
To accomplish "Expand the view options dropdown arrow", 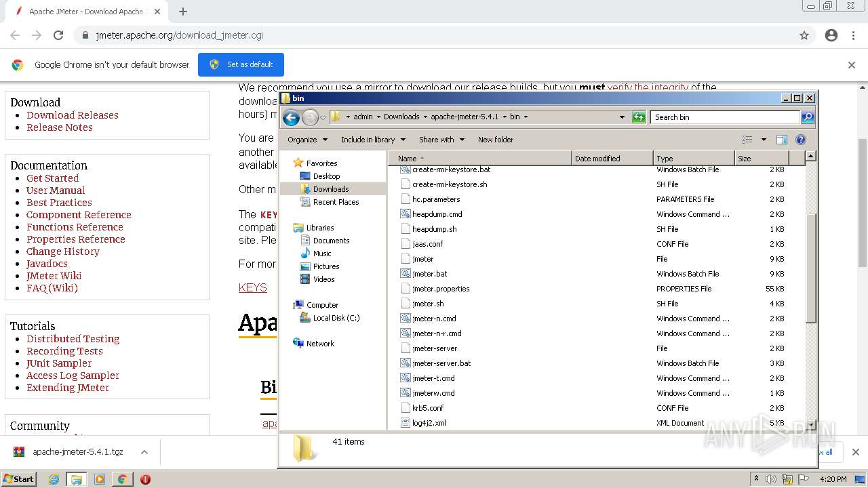I will (x=764, y=140).
